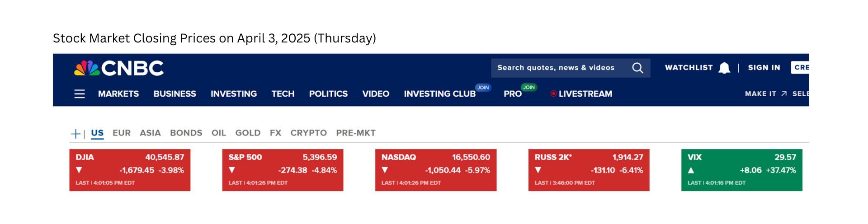Select the BONDS tab
Viewport: 868px width, 224px height.
[x=186, y=133]
